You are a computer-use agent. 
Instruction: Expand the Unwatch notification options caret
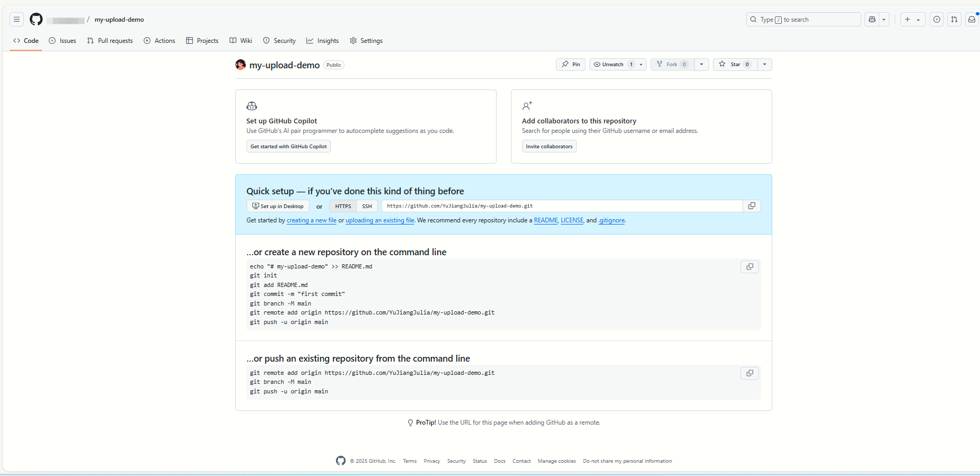click(x=641, y=65)
